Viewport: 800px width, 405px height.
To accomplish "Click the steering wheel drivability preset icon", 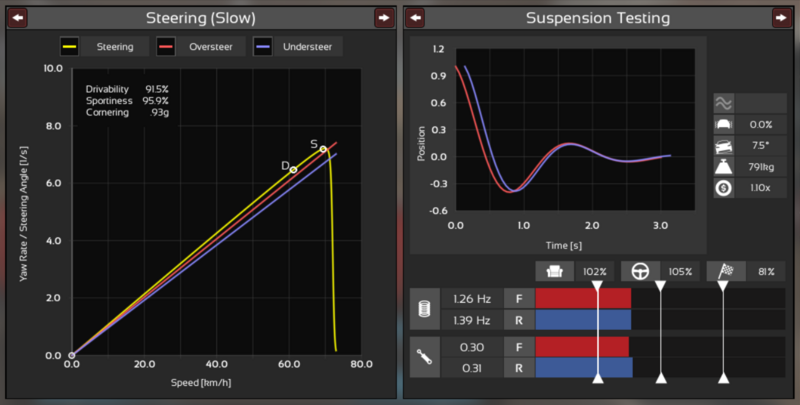I will tap(640, 271).
